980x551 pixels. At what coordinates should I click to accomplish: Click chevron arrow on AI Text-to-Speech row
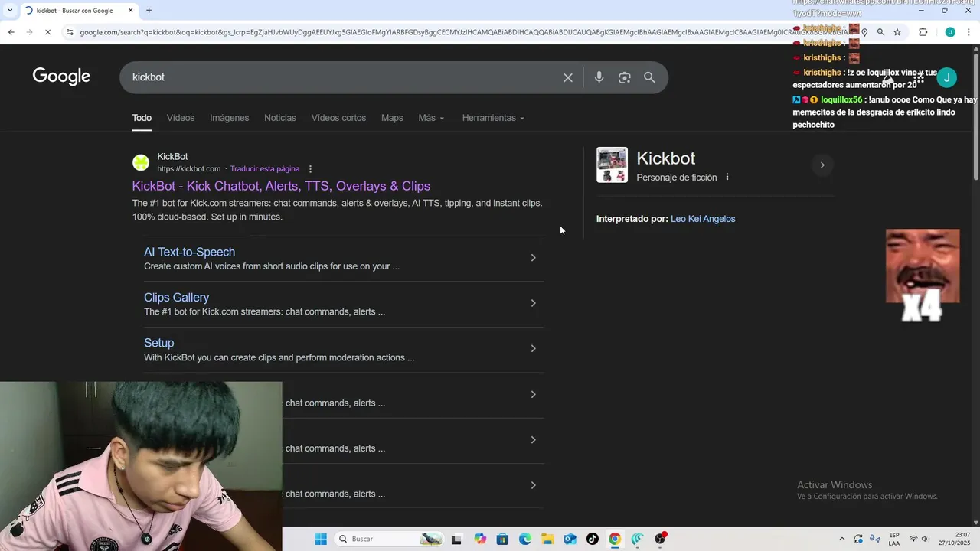[x=534, y=258]
